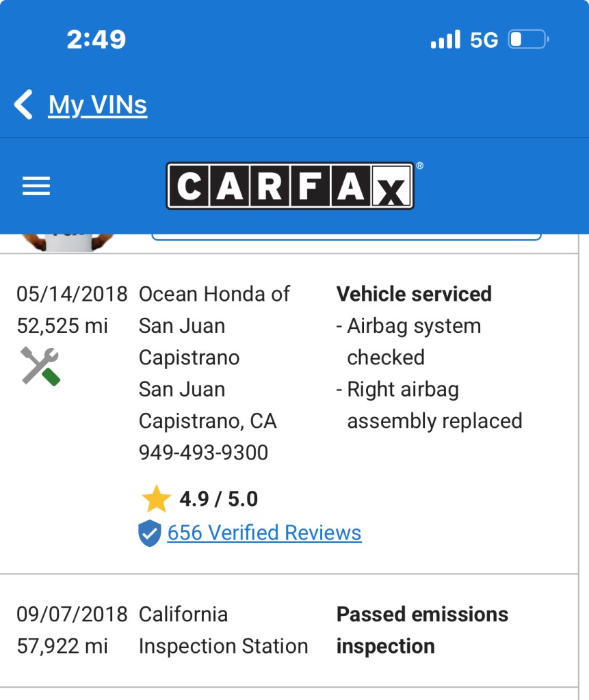Open the 656 Verified Reviews link

click(x=264, y=533)
